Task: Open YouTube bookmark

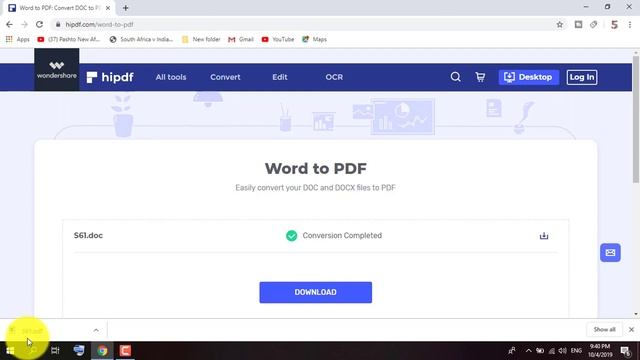Action: pos(278,39)
